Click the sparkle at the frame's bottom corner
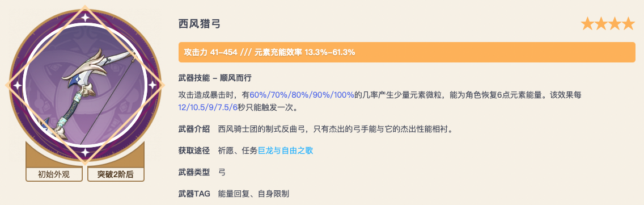 click(x=85, y=152)
